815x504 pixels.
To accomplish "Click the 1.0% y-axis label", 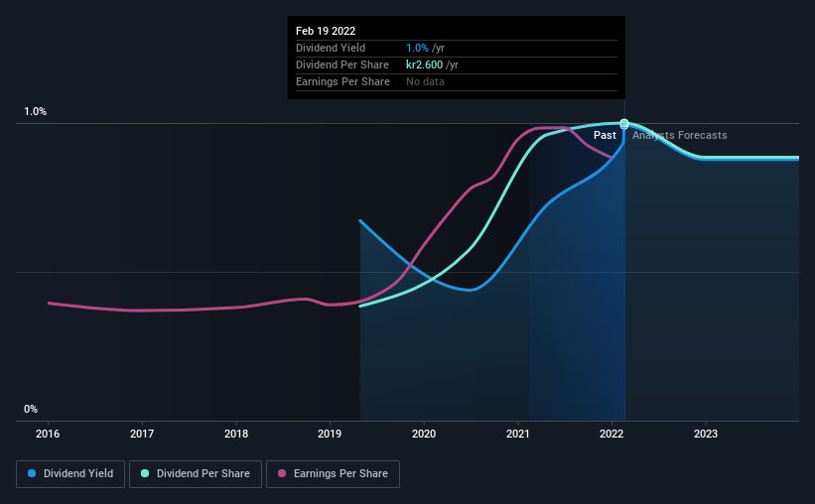I will (36, 112).
